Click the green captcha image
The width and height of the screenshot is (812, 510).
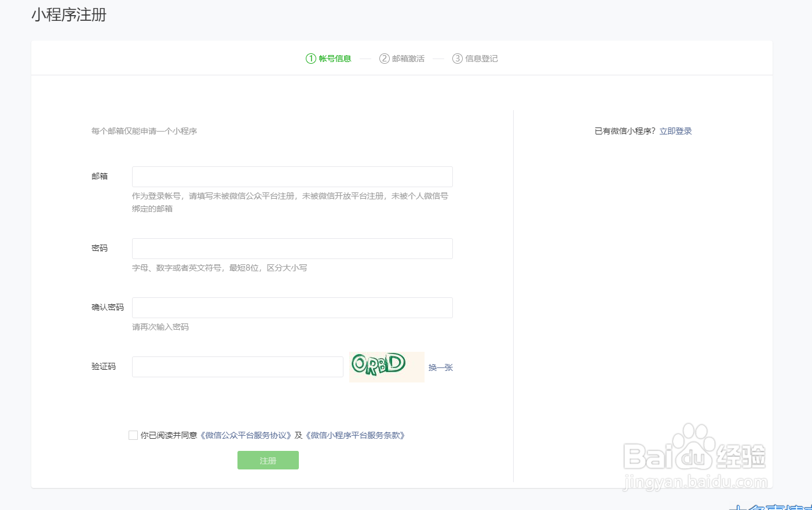tap(387, 367)
